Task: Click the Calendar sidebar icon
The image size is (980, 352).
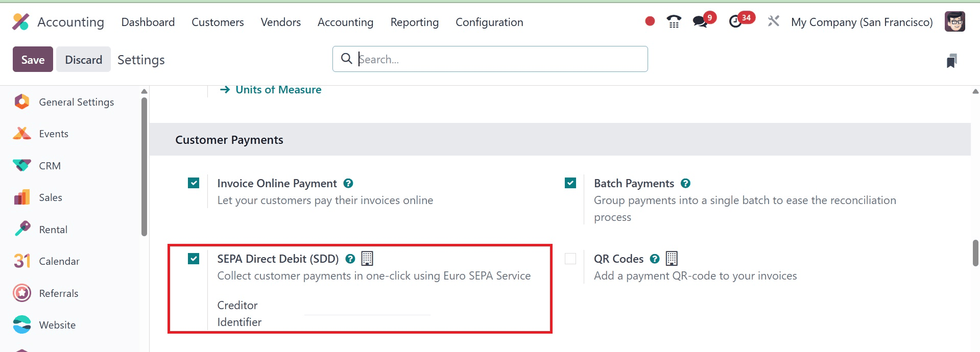Action: point(22,261)
